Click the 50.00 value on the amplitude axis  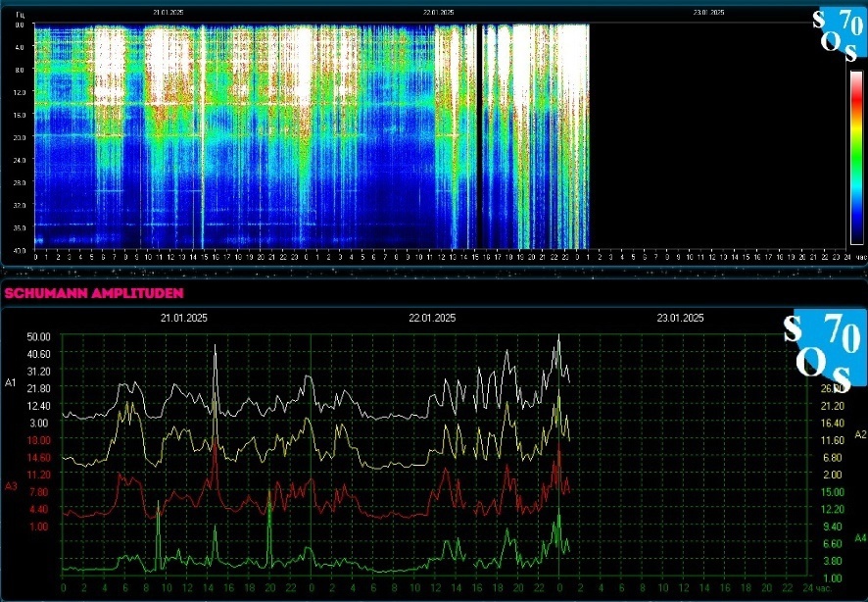click(x=37, y=336)
